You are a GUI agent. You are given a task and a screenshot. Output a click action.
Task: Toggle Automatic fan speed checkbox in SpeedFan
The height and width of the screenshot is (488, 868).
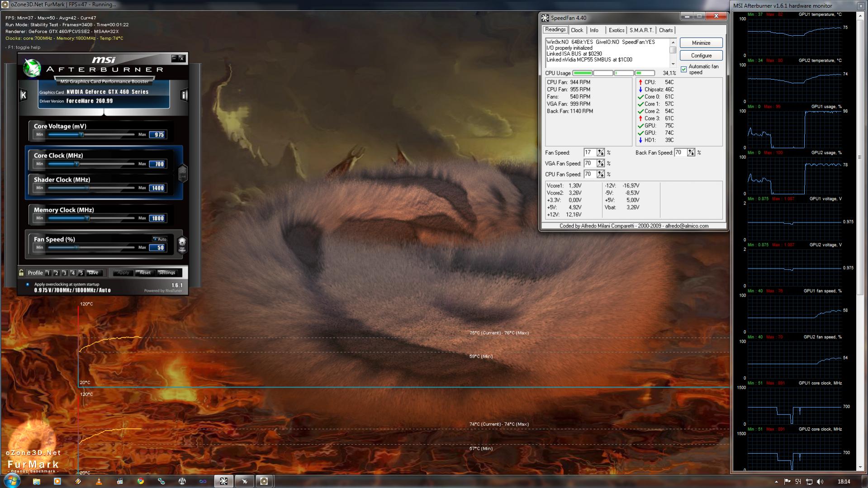(x=683, y=69)
